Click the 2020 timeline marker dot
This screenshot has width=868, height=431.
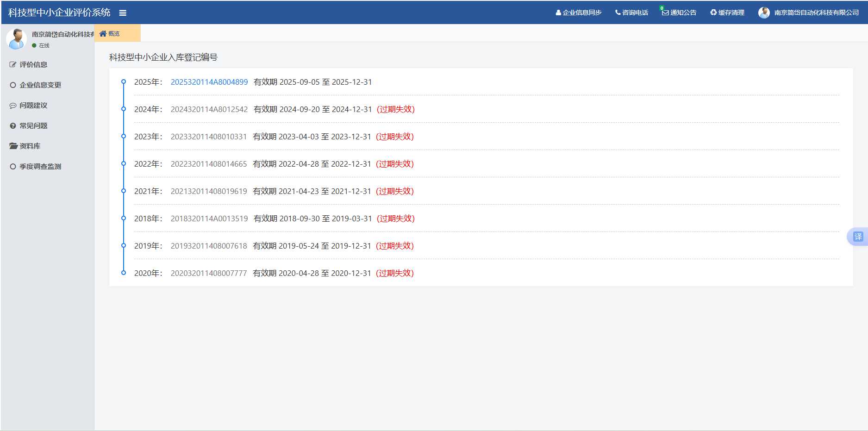click(x=124, y=273)
